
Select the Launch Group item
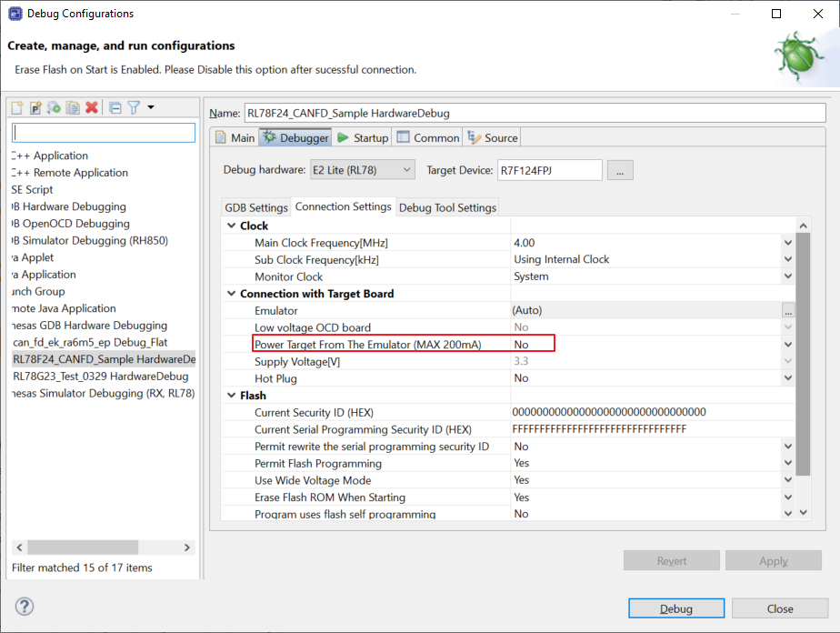tap(38, 292)
